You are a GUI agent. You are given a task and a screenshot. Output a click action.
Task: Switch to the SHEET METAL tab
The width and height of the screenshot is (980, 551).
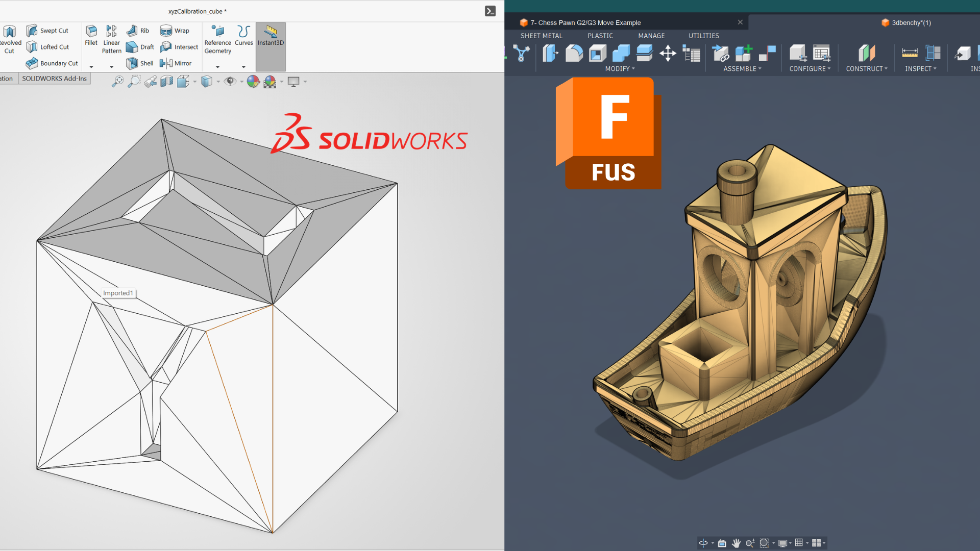(x=541, y=36)
